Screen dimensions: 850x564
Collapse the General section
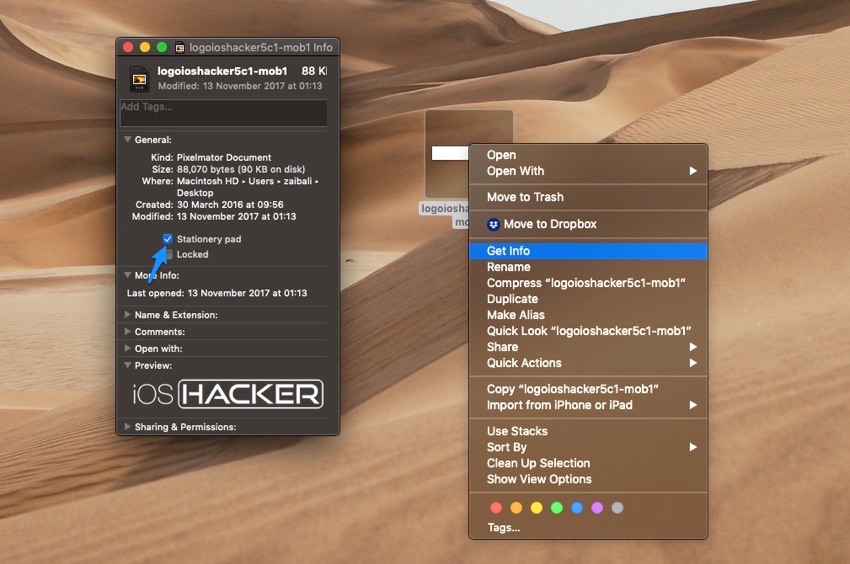[x=127, y=139]
